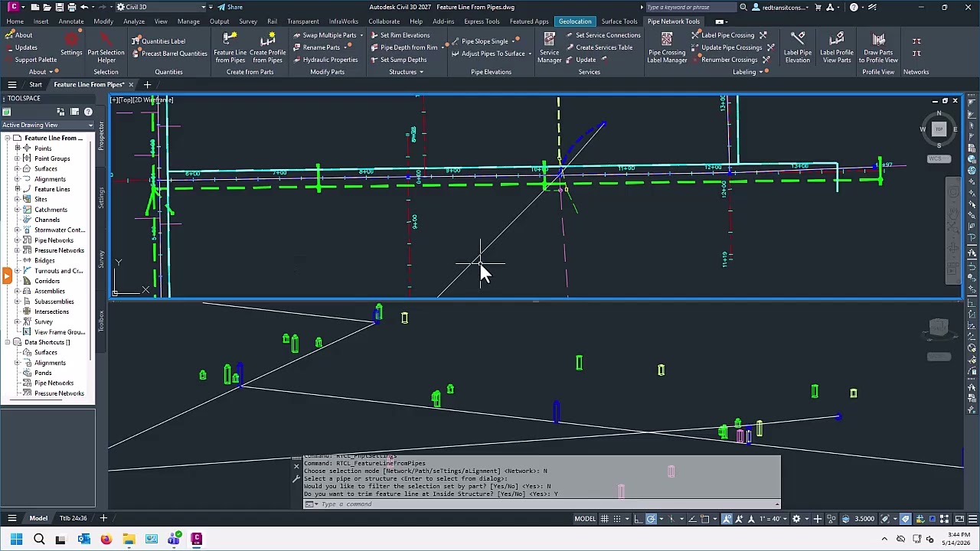Click the Clean Screen icon in status bar

(959, 519)
